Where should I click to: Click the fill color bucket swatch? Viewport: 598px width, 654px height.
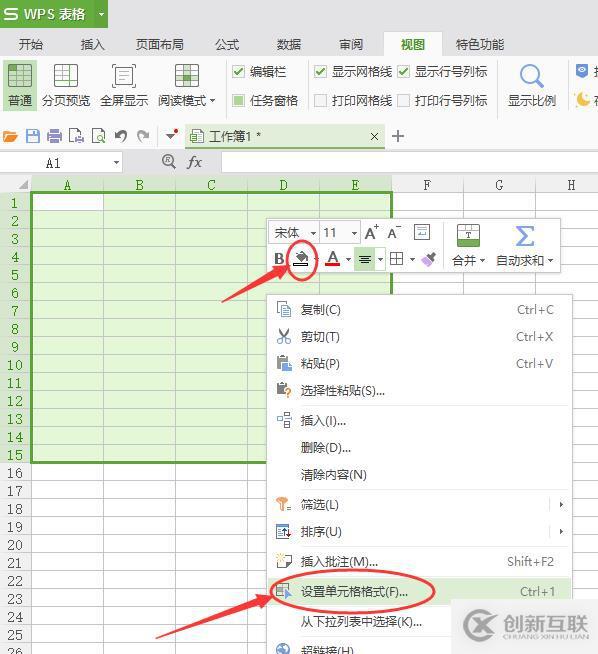click(x=301, y=259)
